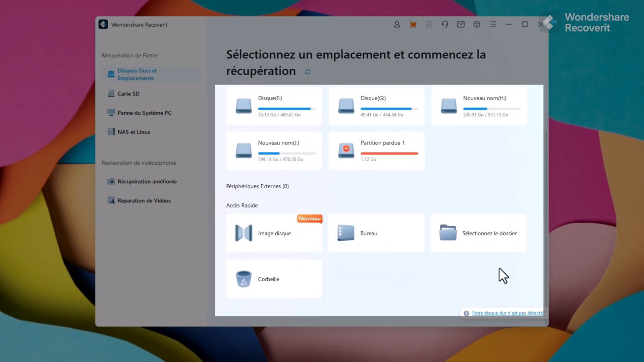Viewport: 644px width, 362px height.
Task: Open the headset support icon
Action: (x=445, y=24)
